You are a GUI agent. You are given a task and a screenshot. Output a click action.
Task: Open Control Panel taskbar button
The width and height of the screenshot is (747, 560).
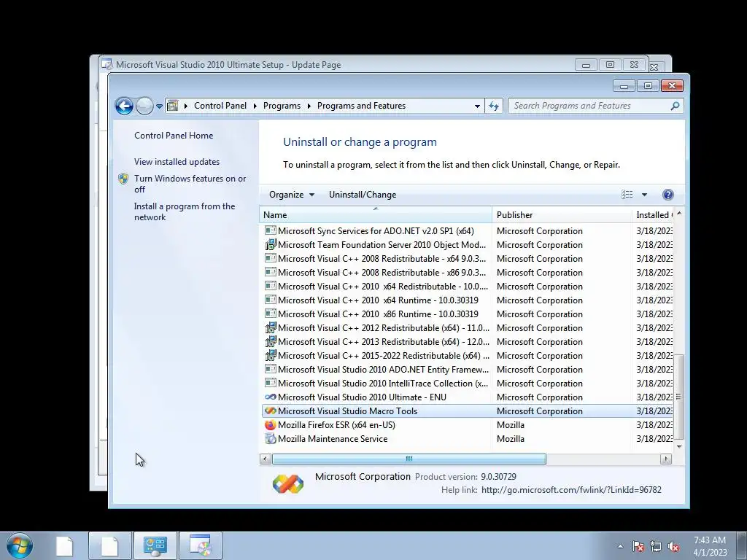[155, 545]
